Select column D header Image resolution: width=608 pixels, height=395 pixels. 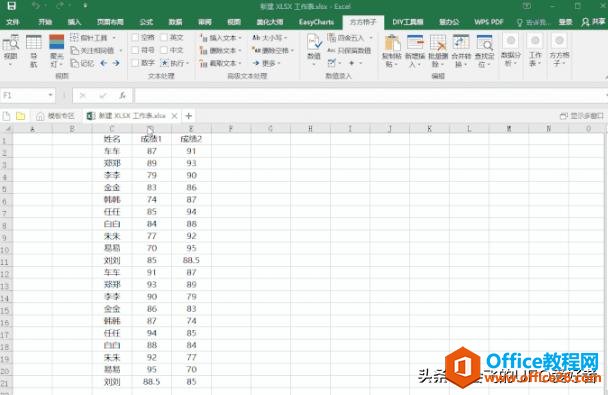[151, 129]
